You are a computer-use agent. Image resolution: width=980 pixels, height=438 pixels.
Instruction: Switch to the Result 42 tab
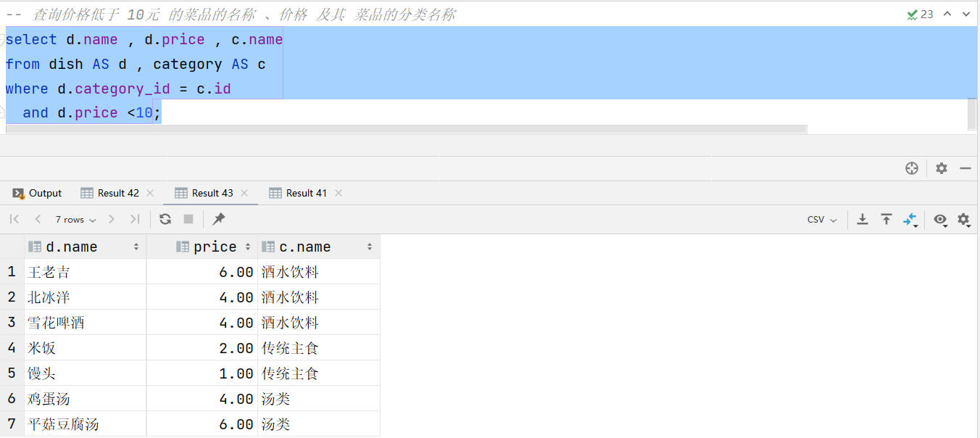tap(117, 193)
